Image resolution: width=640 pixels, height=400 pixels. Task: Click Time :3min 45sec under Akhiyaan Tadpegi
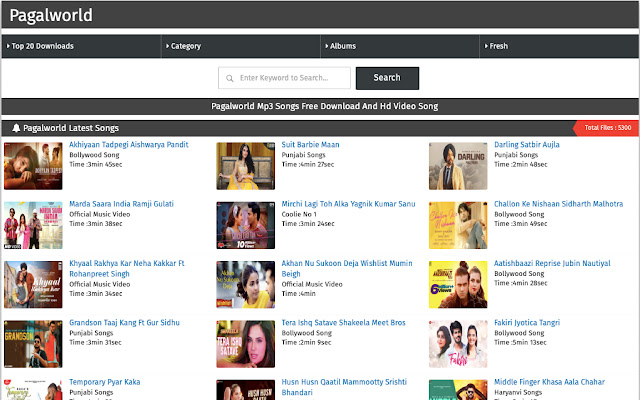coord(96,164)
